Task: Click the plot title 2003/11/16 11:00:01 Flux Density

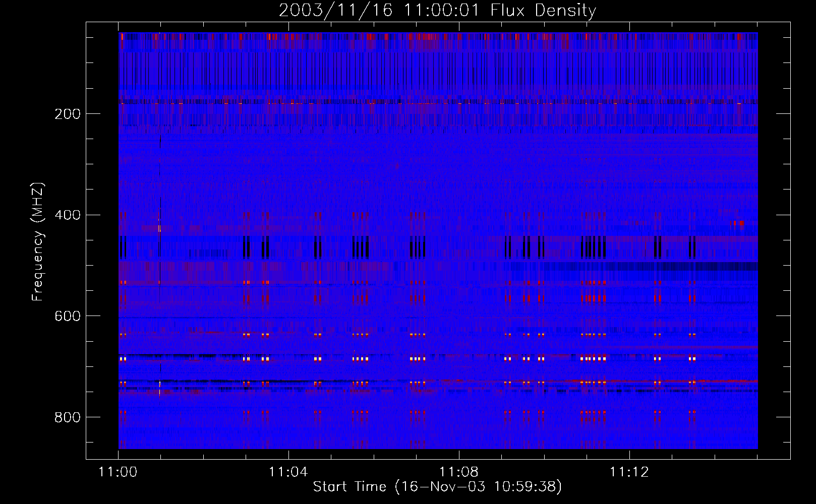Action: click(438, 11)
